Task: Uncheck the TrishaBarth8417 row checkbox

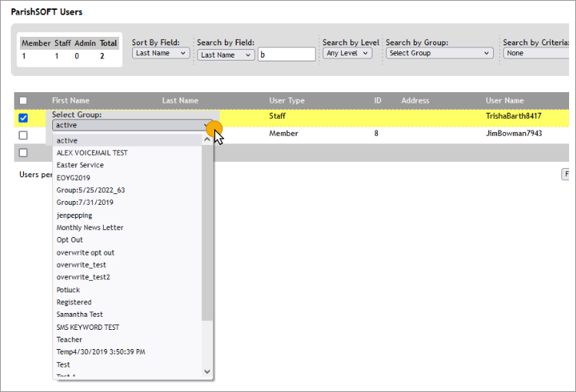Action: (23, 118)
